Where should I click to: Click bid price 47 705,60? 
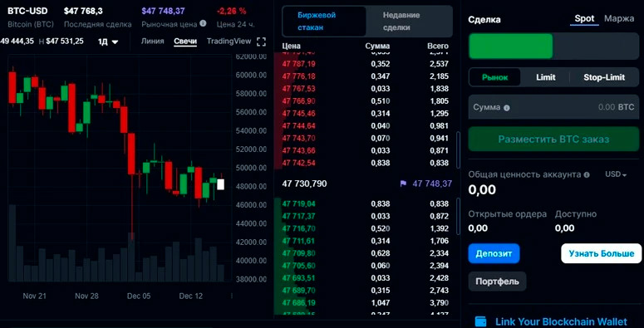pyautogui.click(x=298, y=265)
